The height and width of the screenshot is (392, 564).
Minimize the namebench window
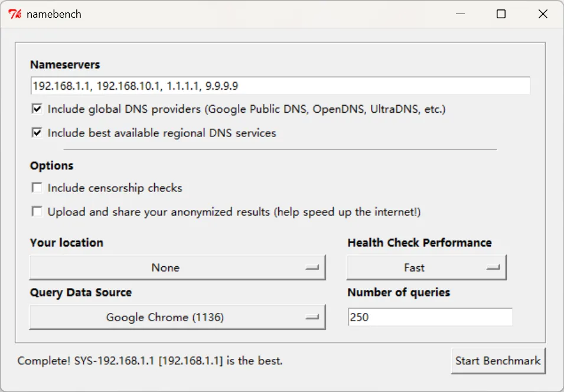point(459,14)
